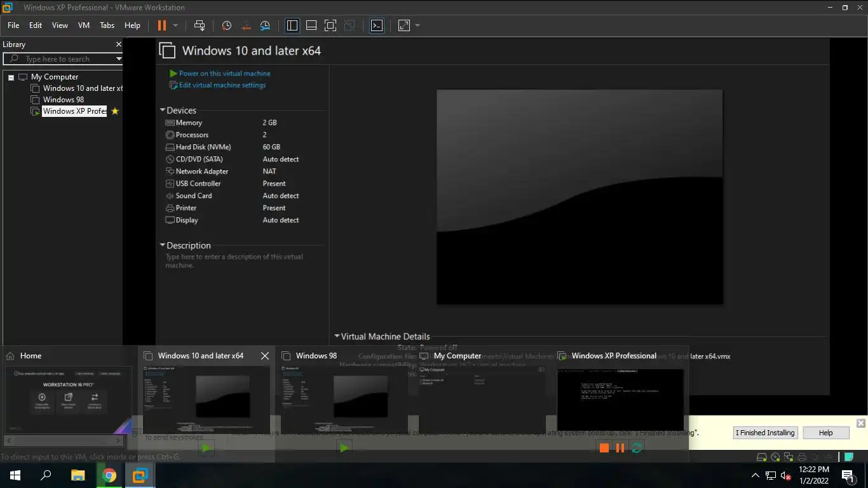The image size is (868, 488).
Task: Open the Snapshot Manager wrench-clock icon
Action: click(x=265, y=25)
